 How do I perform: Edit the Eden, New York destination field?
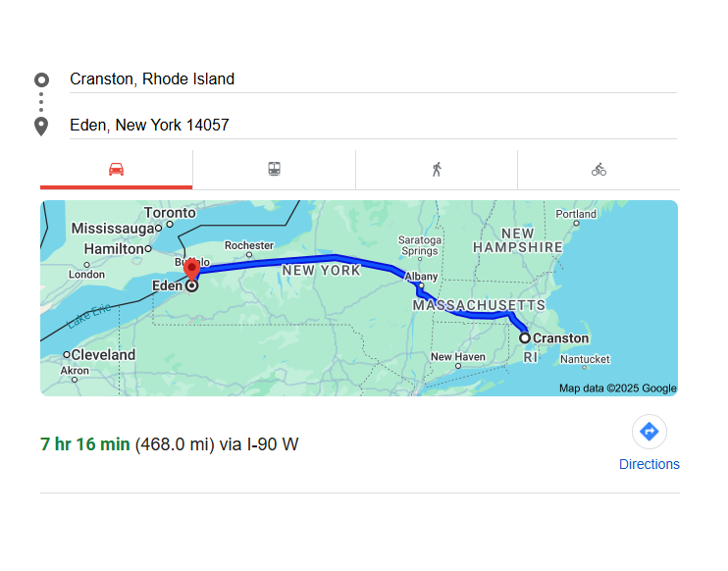(373, 126)
